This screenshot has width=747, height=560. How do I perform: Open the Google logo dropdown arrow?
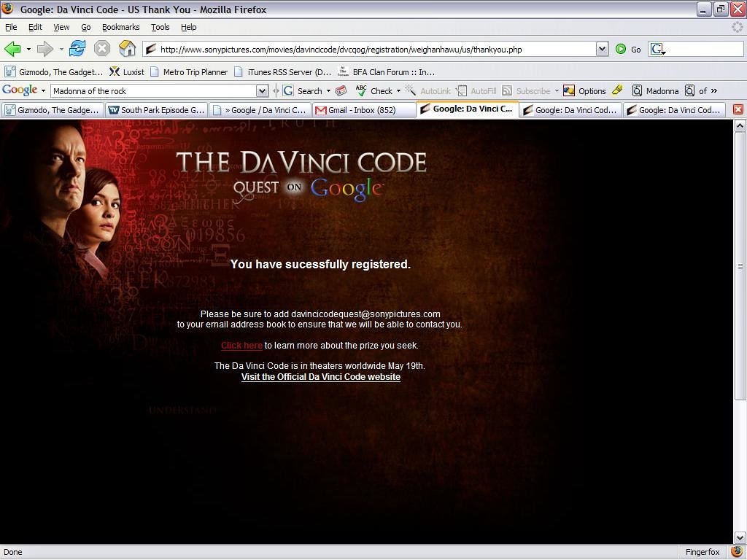[x=43, y=91]
